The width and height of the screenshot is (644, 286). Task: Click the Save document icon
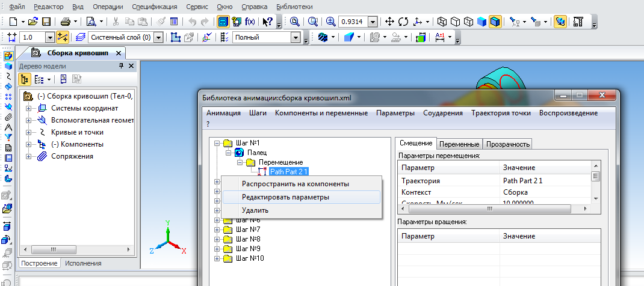tap(46, 22)
